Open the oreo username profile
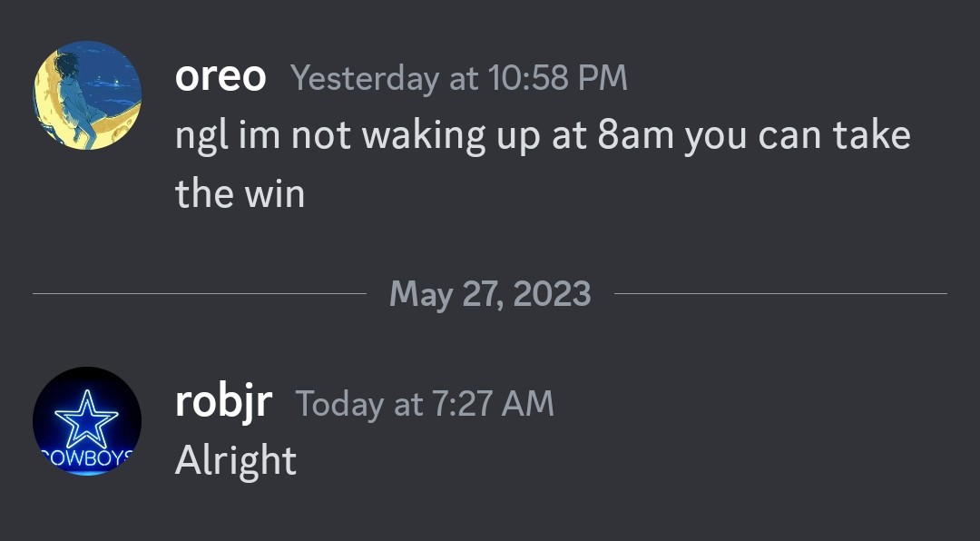 (x=220, y=77)
